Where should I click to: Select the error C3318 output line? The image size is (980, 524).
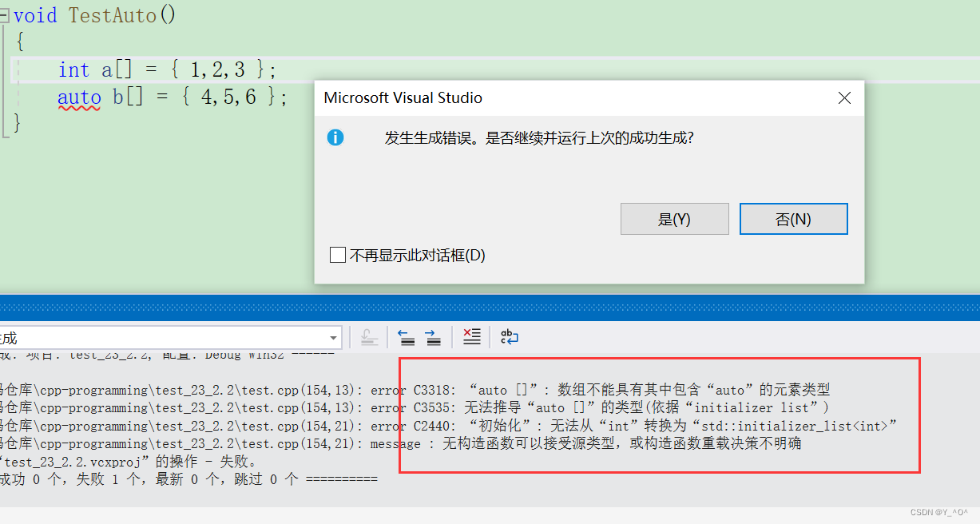coord(479,390)
